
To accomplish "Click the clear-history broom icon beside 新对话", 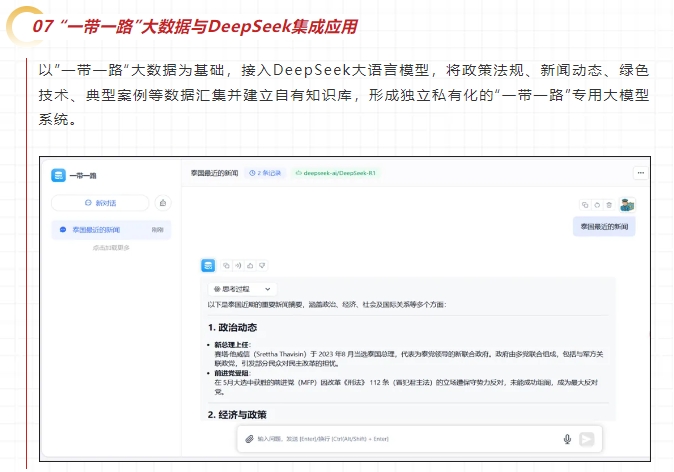I will point(163,203).
